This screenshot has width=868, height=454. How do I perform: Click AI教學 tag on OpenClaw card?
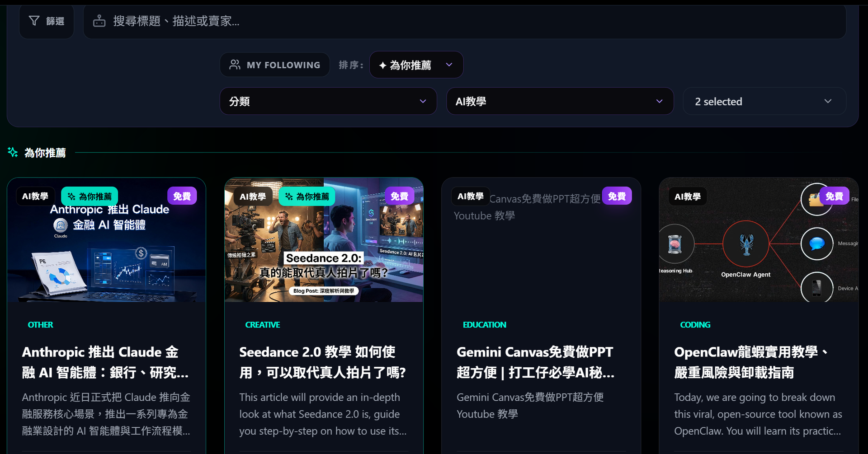688,197
